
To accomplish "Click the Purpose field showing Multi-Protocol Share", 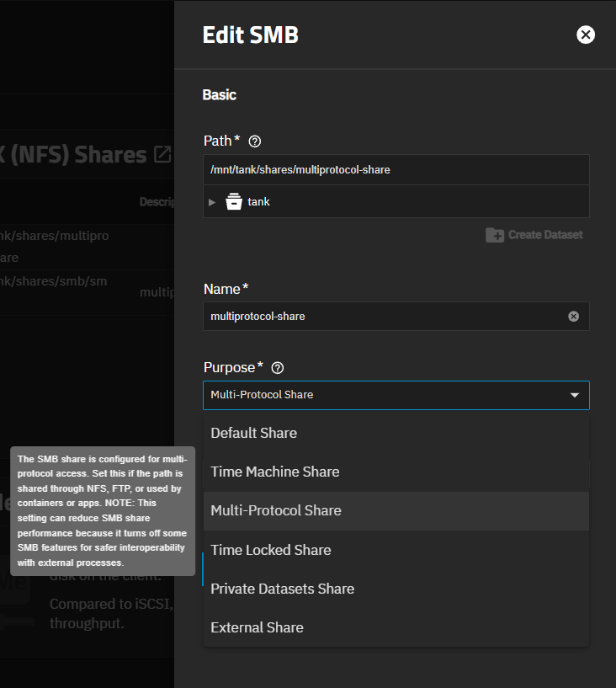I will click(379, 395).
